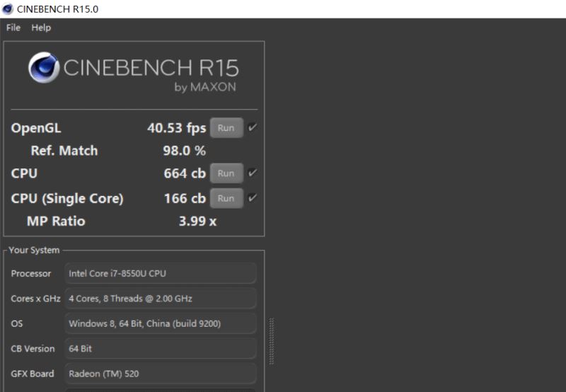Select the 3.99 x MP Ratio value

click(x=198, y=221)
